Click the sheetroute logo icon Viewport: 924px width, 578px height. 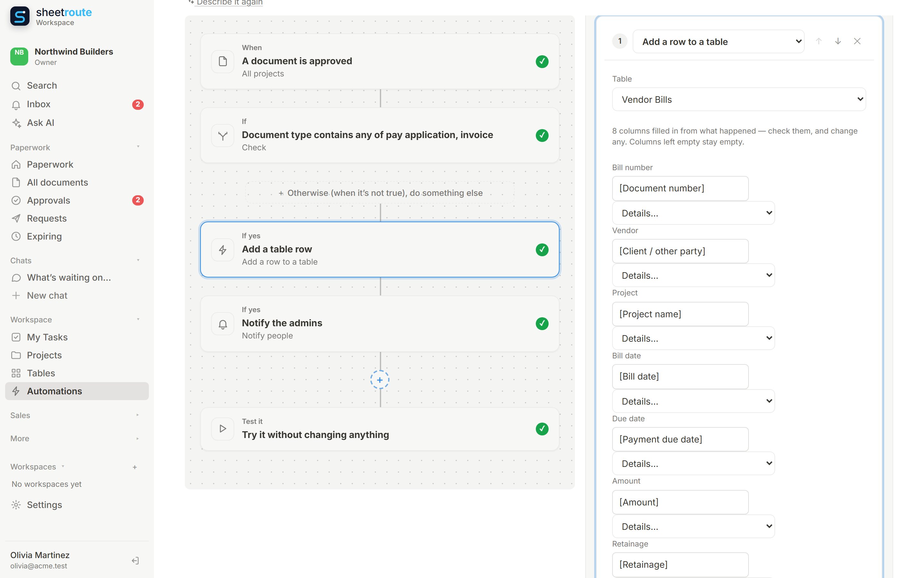tap(20, 16)
